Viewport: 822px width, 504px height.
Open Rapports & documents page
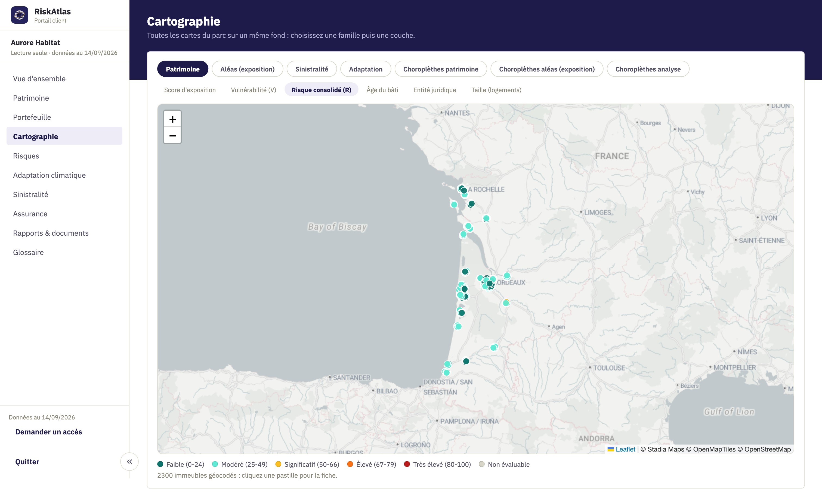pos(64,233)
